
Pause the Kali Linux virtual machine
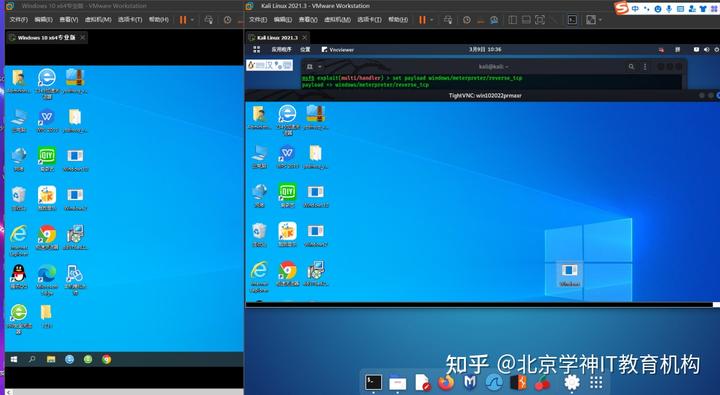point(422,20)
